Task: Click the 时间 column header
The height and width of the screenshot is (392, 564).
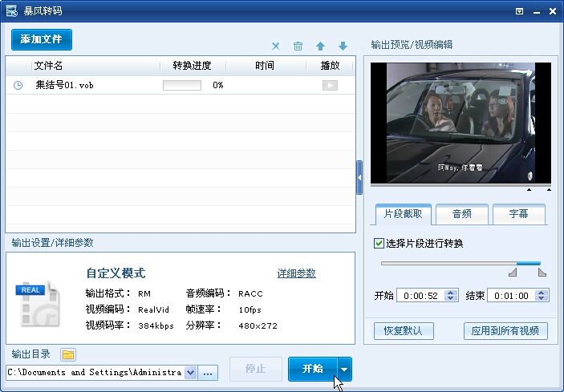Action: pos(265,66)
